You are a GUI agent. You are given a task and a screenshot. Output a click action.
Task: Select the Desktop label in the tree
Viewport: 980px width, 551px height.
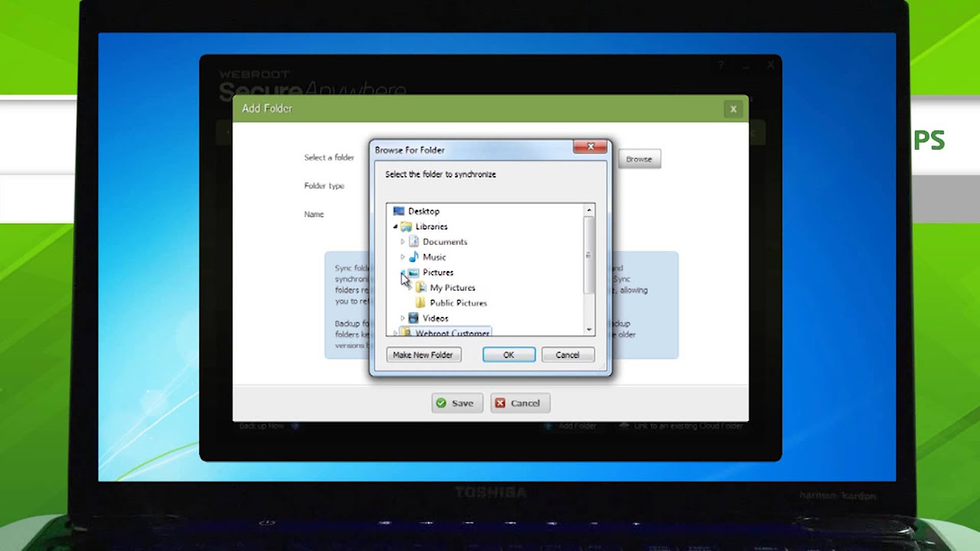click(x=423, y=211)
